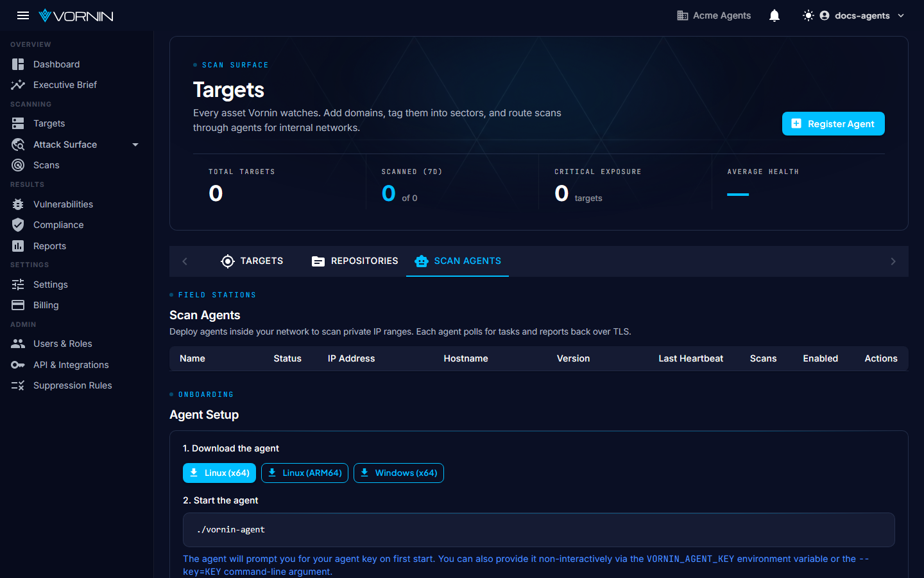Click the Last Heartbeat column header

pos(690,358)
